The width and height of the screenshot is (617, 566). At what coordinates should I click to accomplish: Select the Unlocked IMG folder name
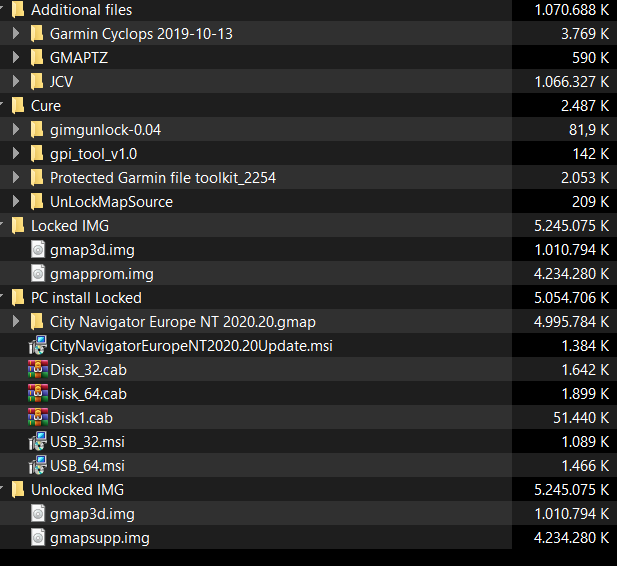78,490
